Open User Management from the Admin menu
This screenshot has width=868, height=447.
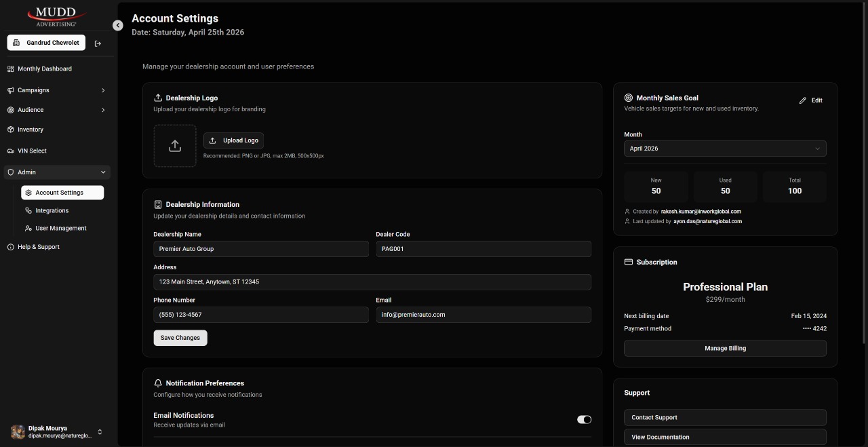61,228
